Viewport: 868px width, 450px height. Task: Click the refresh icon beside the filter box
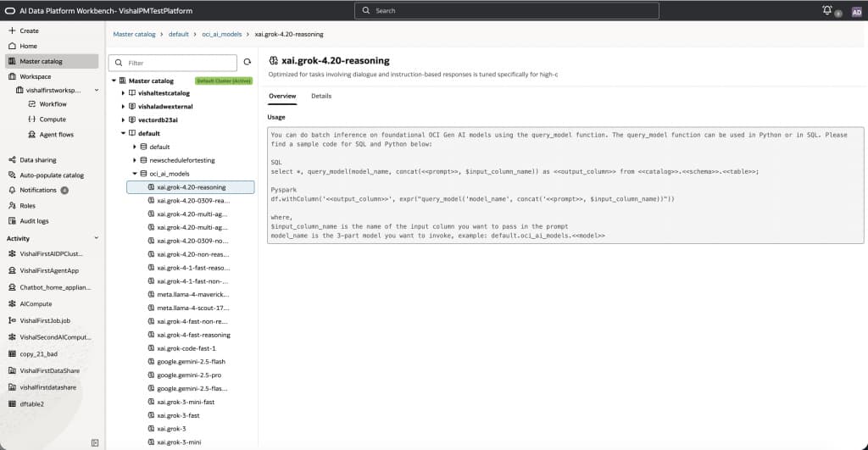[x=247, y=62]
